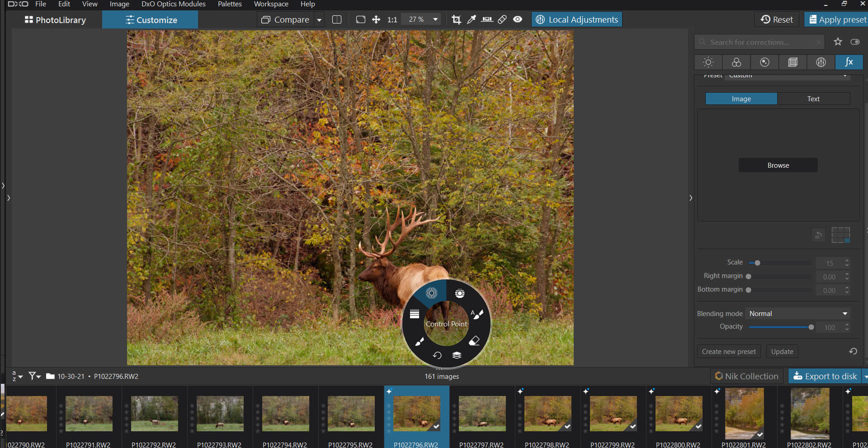This screenshot has width=868, height=448.
Task: Open the zoom percentage dropdown
Action: click(435, 19)
